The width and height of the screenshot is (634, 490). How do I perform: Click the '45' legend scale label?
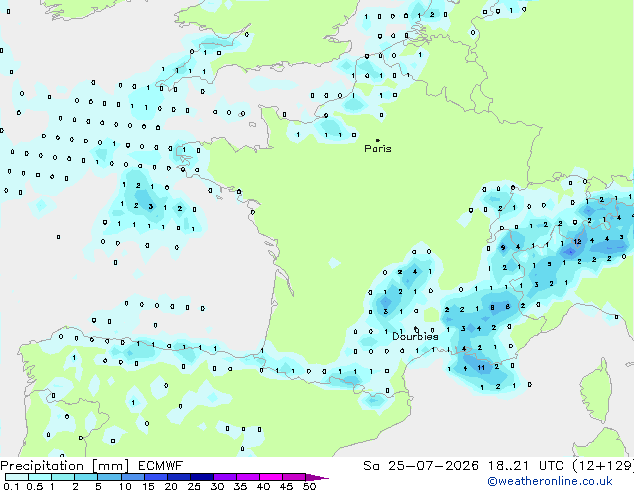pyautogui.click(x=286, y=486)
